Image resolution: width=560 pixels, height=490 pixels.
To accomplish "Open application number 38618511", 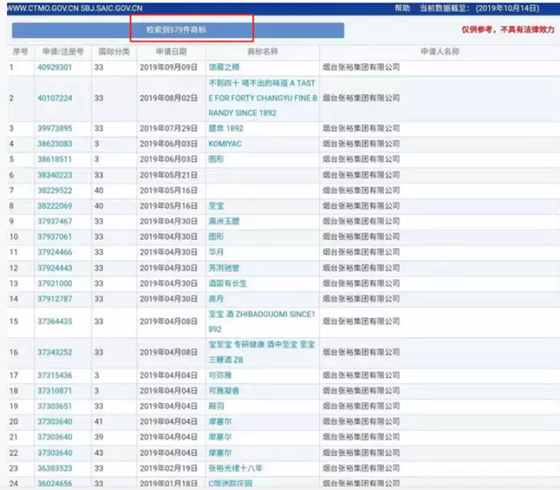I will pos(55,159).
